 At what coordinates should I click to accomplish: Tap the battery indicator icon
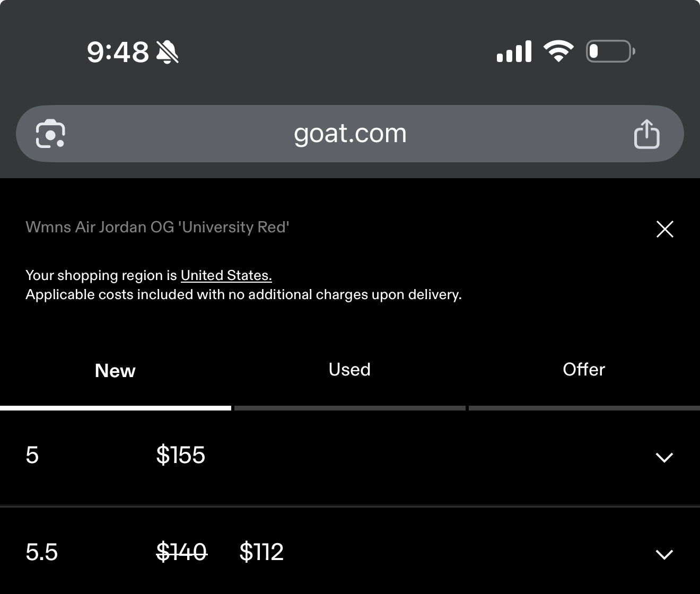pos(610,51)
